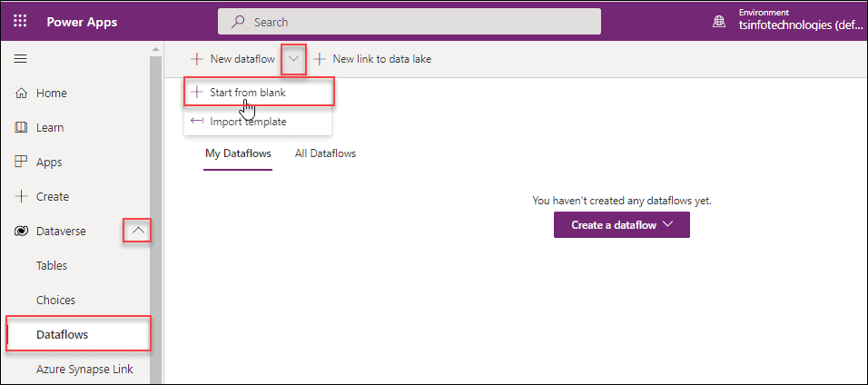Image resolution: width=868 pixels, height=385 pixels.
Task: Click the Create plus icon
Action: 21,197
